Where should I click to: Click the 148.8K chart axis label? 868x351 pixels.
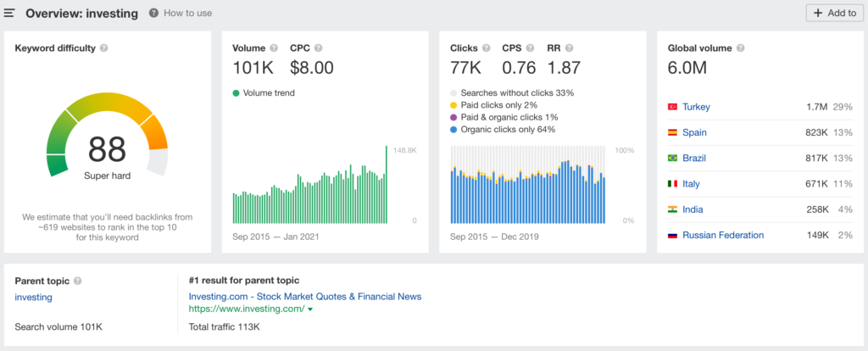[x=404, y=150]
